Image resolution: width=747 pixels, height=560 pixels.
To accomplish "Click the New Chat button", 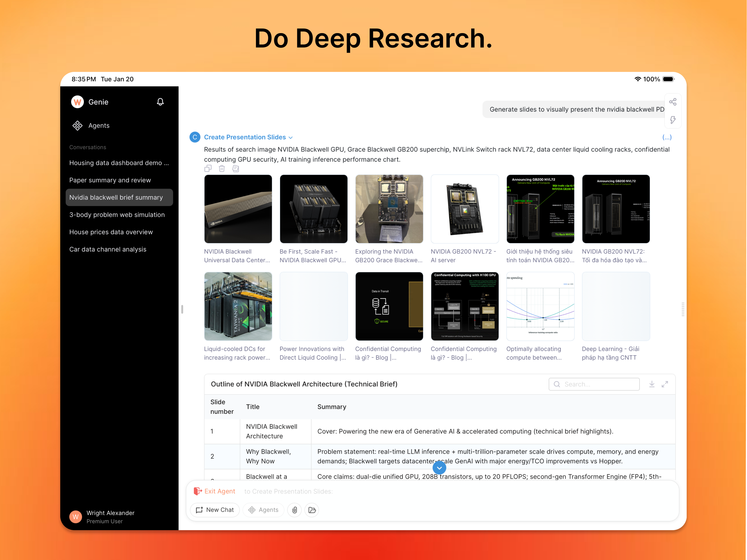I will coord(215,510).
